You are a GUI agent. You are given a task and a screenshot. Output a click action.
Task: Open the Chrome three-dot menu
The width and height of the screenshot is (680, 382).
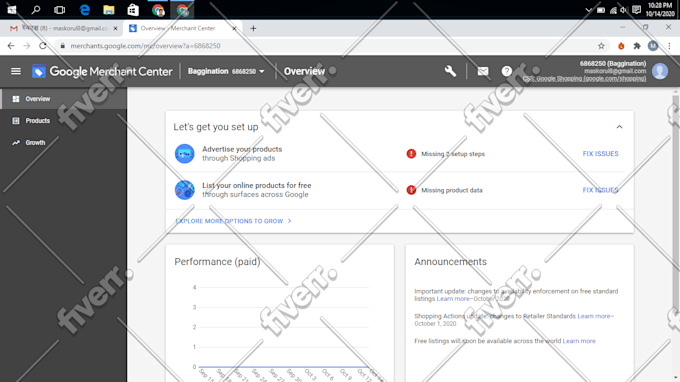(x=669, y=46)
